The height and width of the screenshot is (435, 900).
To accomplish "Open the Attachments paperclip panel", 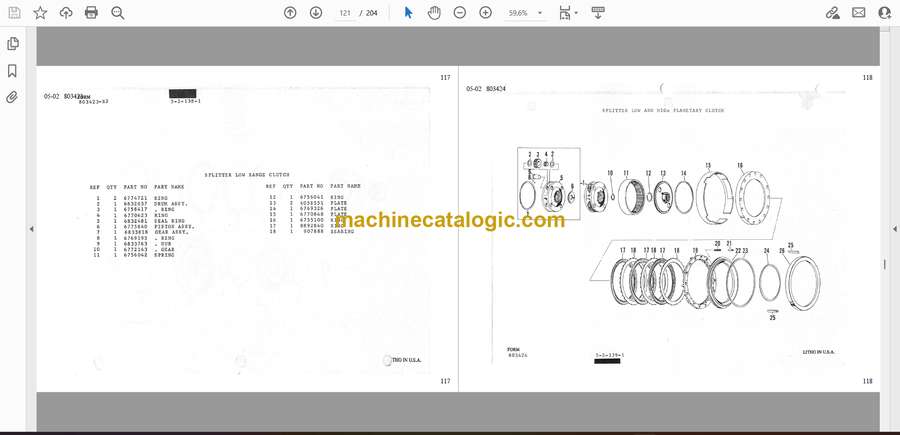I will 12,97.
